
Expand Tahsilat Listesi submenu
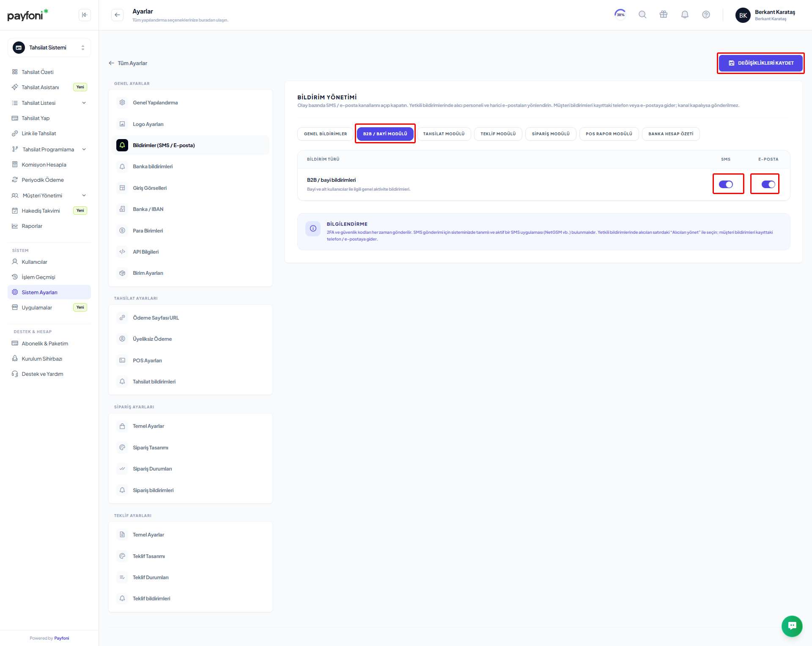[x=49, y=103]
